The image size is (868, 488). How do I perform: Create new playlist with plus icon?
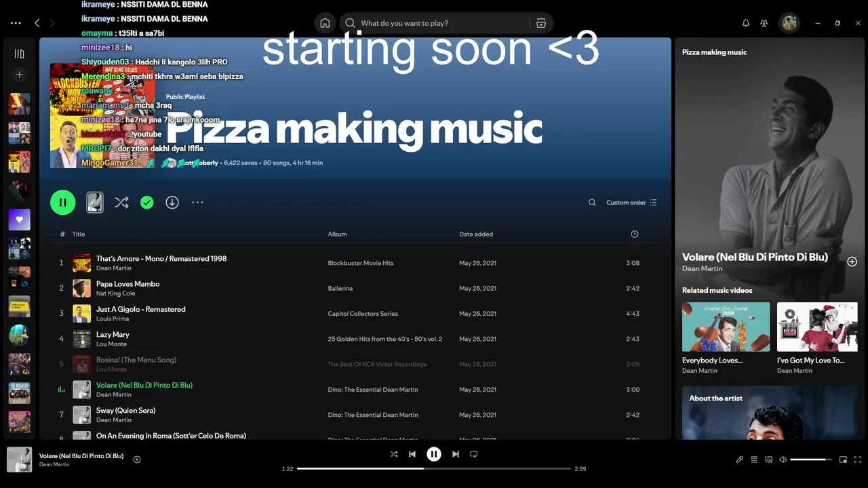(19, 75)
